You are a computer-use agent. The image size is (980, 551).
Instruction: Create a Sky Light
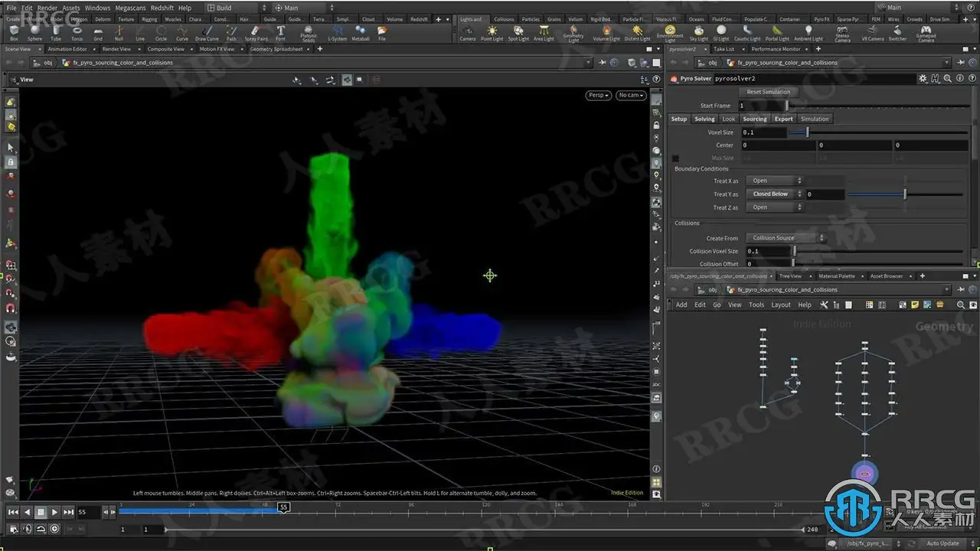point(699,33)
